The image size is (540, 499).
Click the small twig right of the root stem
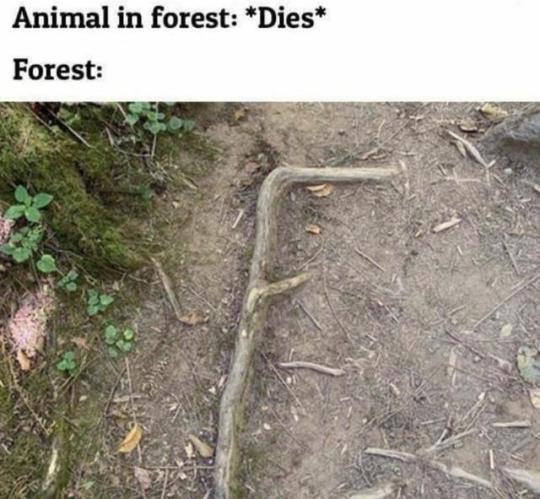click(310, 368)
